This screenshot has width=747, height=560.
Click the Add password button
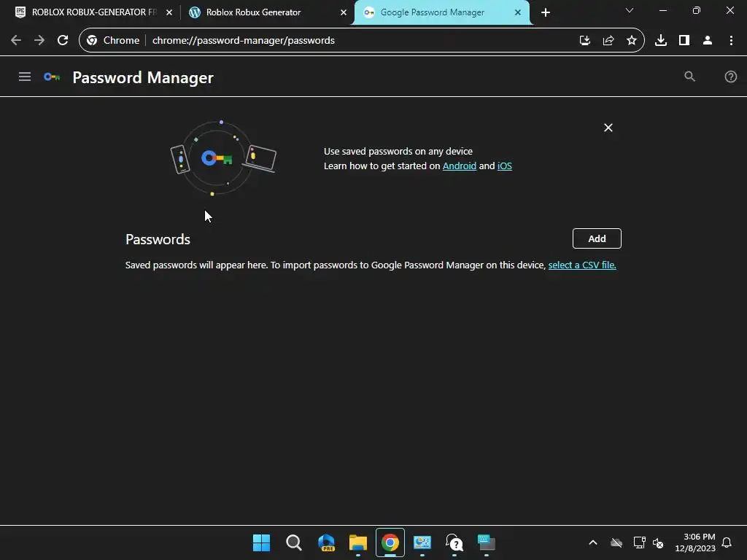[597, 238]
